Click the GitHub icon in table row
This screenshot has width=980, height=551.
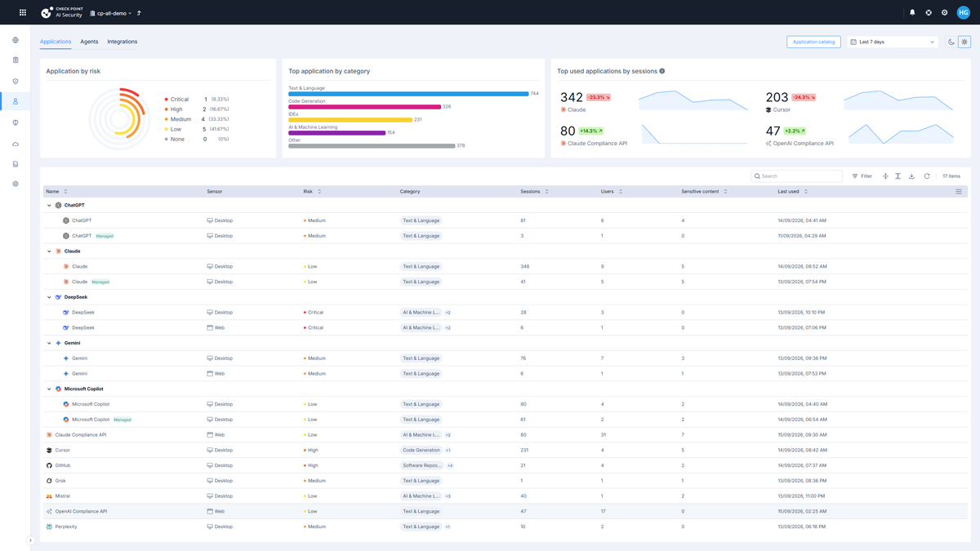pos(49,465)
